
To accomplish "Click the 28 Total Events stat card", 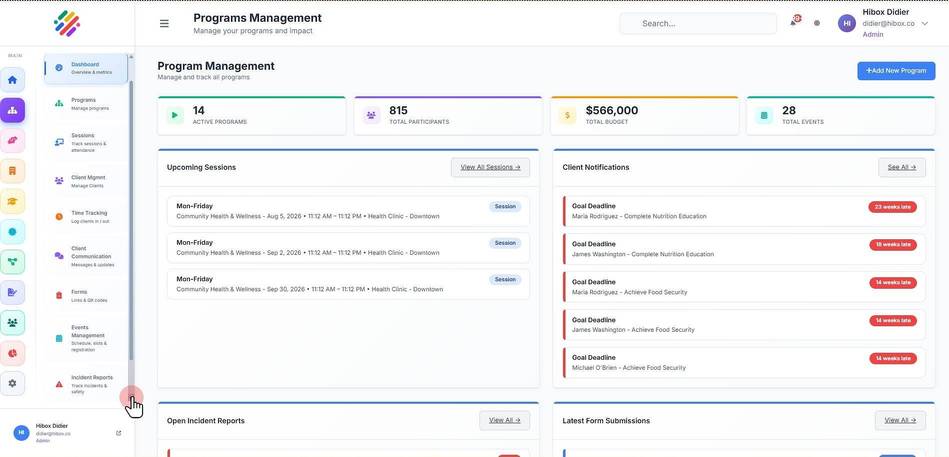I will (x=841, y=115).
